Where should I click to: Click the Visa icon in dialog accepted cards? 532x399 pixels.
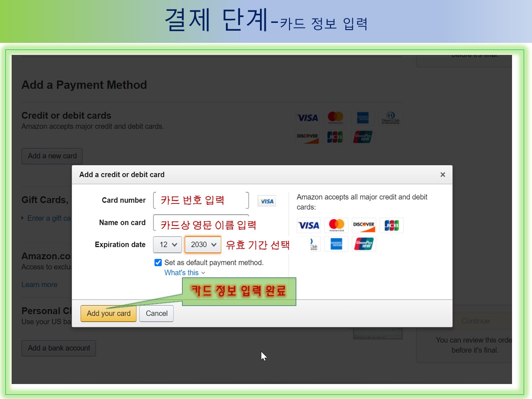[x=309, y=226]
